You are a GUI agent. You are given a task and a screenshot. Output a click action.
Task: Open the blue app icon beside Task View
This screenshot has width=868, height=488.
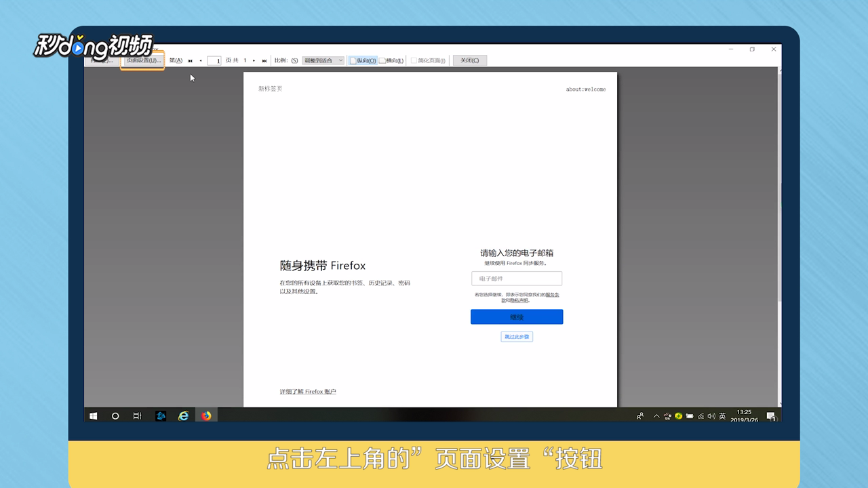(x=161, y=415)
